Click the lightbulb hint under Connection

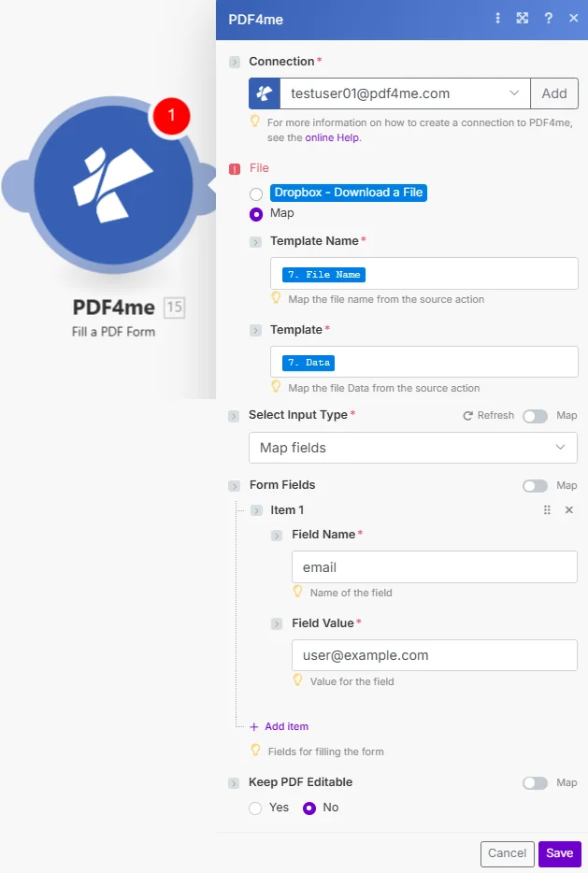[255, 121]
